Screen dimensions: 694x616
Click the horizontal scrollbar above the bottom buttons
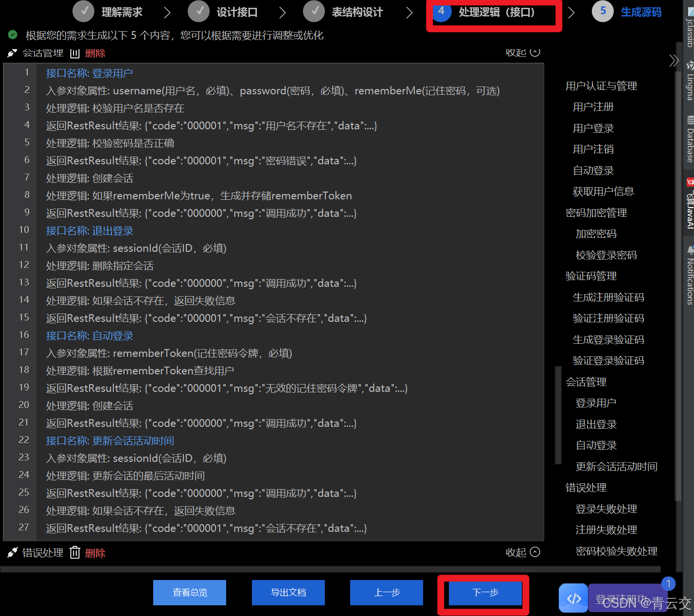pyautogui.click(x=331, y=569)
